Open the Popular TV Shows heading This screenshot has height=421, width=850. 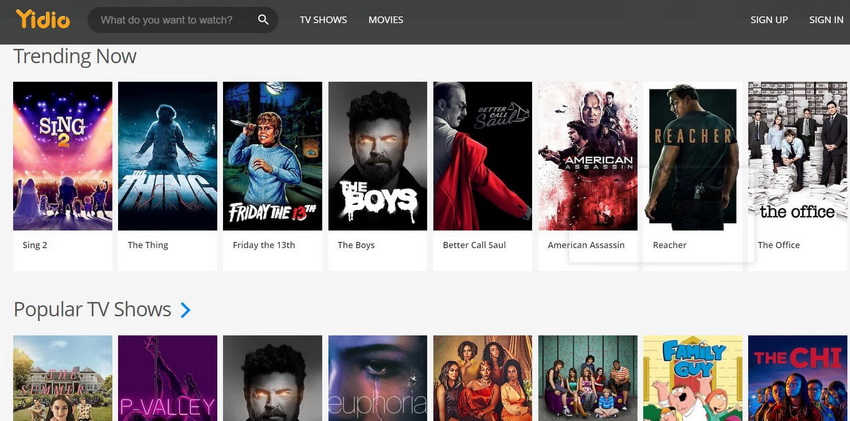[92, 309]
